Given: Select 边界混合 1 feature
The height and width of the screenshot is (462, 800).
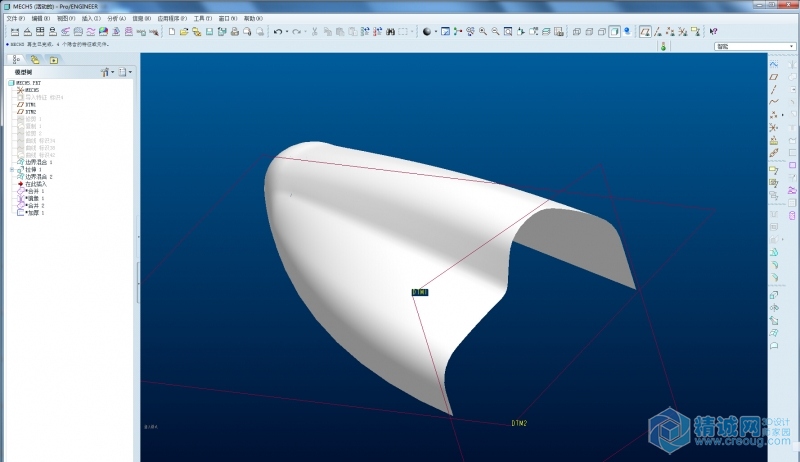Looking at the screenshot, I should [x=35, y=162].
